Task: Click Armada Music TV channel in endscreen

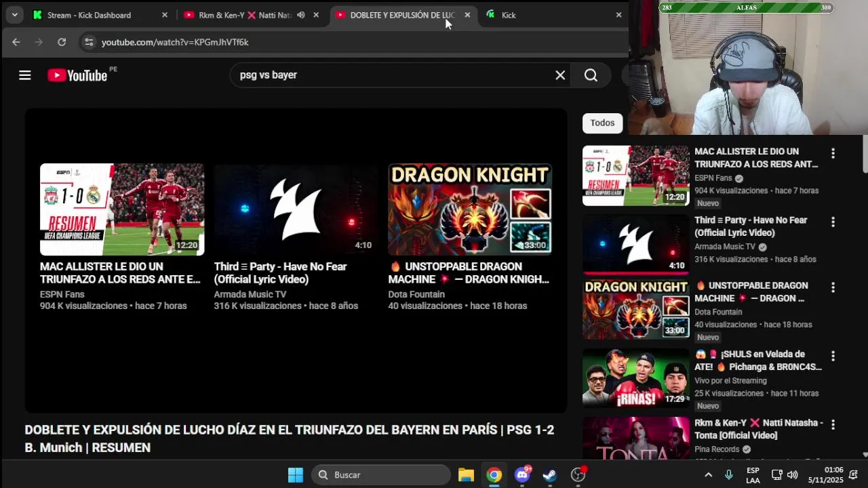Action: pos(250,294)
